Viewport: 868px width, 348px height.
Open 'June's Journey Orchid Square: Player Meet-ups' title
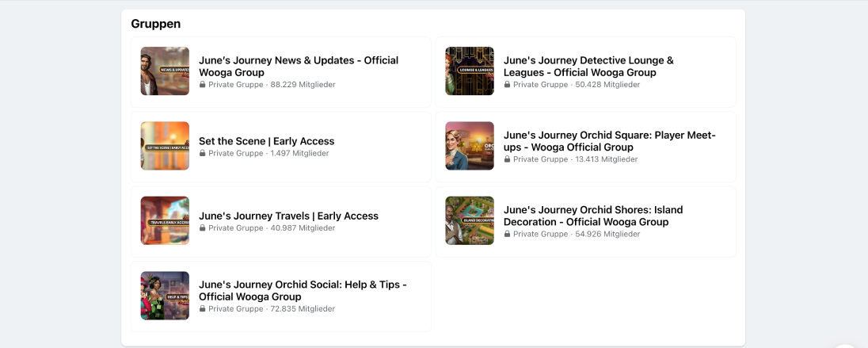click(610, 141)
